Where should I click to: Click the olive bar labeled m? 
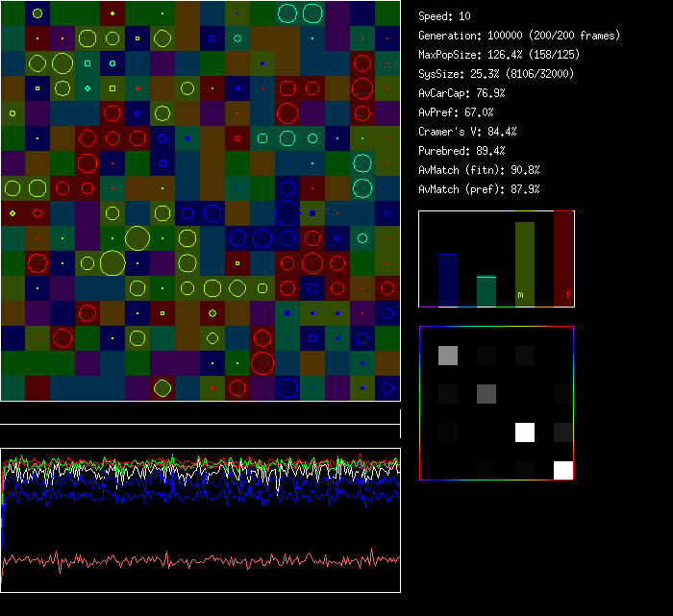[525, 264]
